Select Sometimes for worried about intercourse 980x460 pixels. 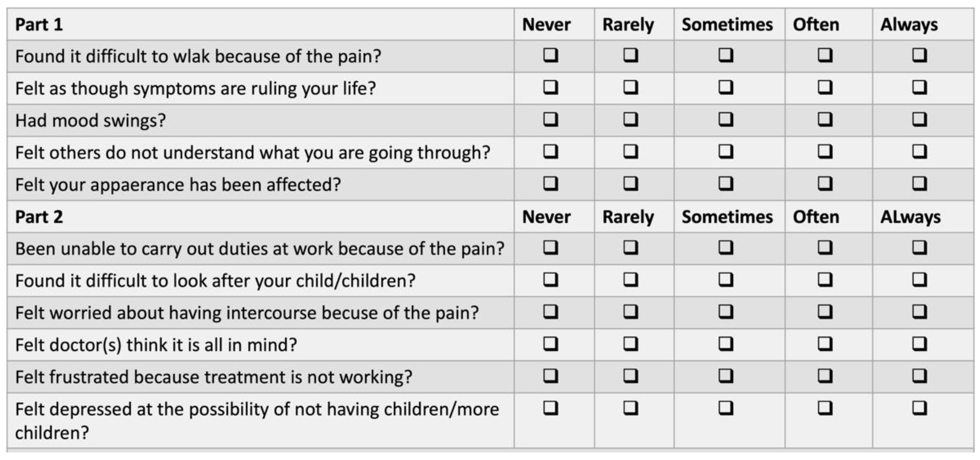click(726, 312)
